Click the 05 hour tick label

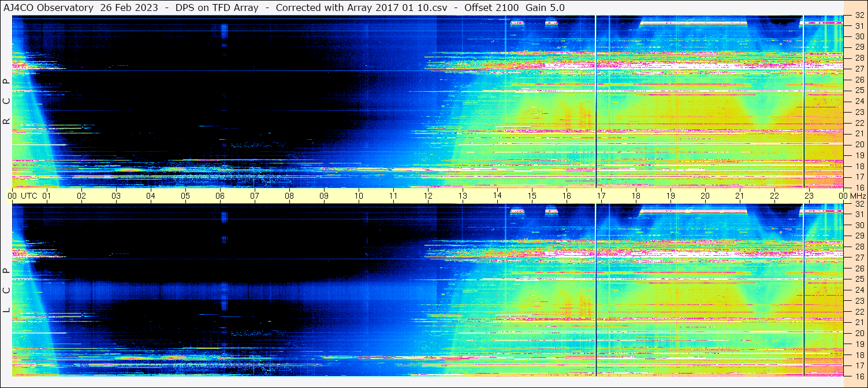click(185, 196)
